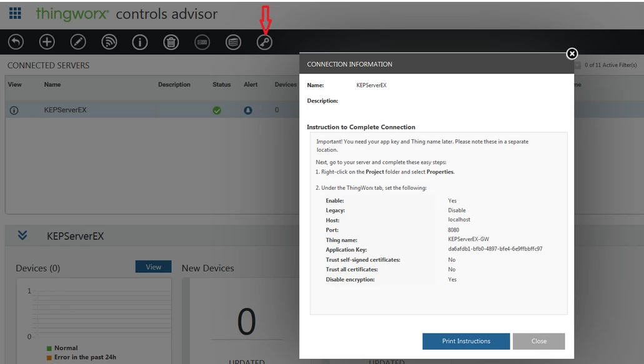
Task: Collapse the KEPServerEX details section chevron
Action: (22, 235)
